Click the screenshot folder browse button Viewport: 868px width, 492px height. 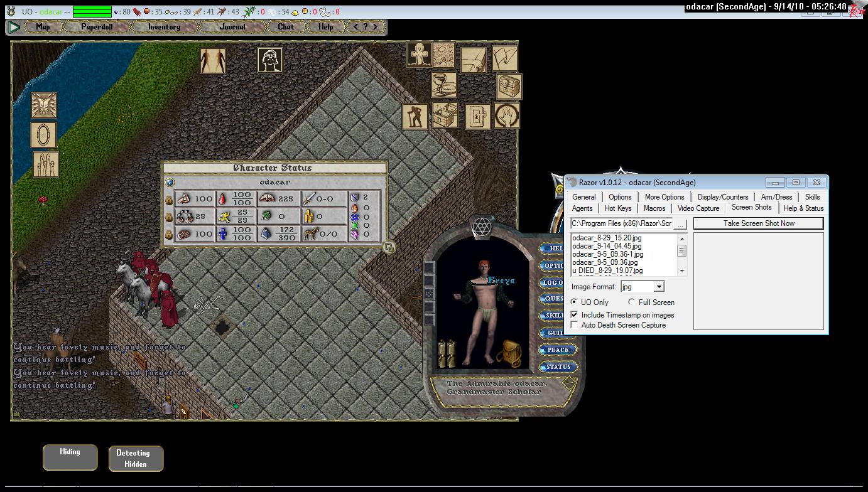click(x=680, y=224)
